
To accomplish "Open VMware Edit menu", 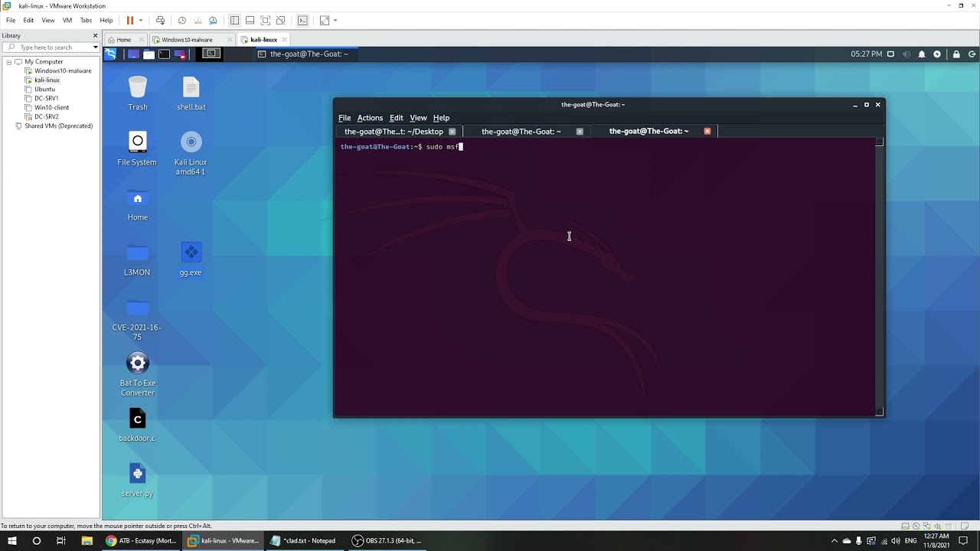I will click(x=28, y=21).
